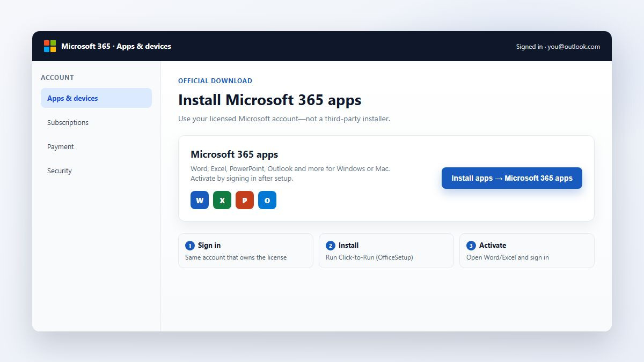This screenshot has width=644, height=362.
Task: Click Microsoft 365 · Apps & devices title
Action: (116, 46)
